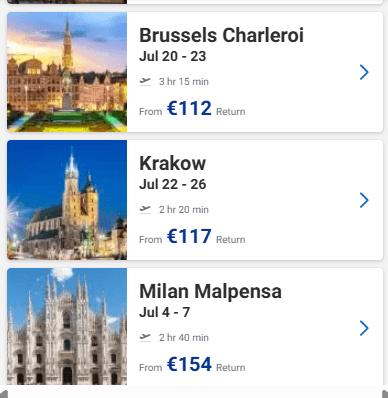The width and height of the screenshot is (388, 398).
Task: Click the Krakow church photo
Action: click(67, 200)
